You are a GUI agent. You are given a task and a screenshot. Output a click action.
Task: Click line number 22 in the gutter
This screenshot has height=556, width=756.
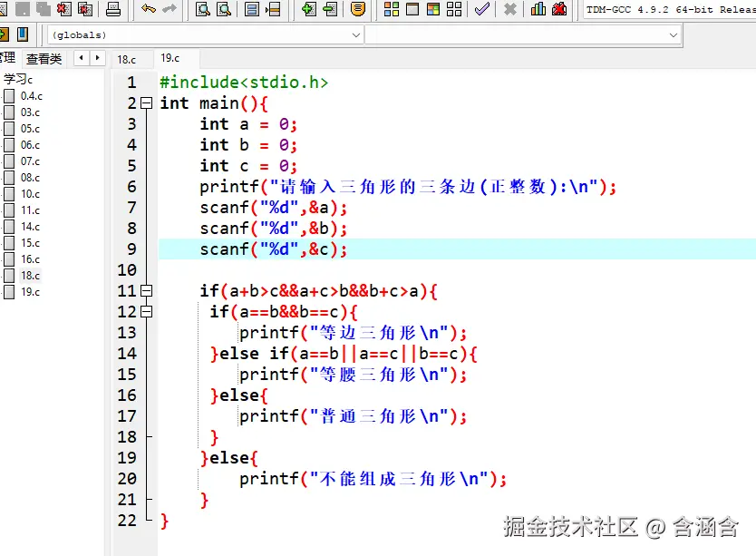click(127, 521)
